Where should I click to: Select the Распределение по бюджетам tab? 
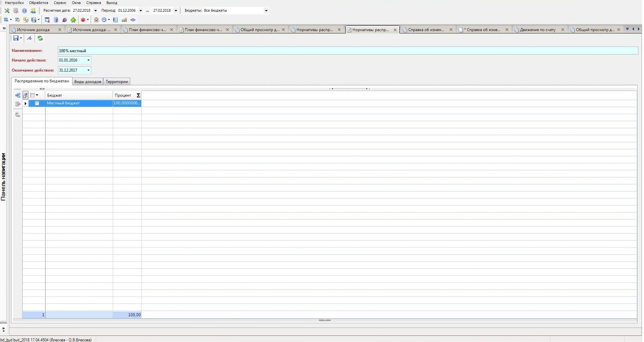[x=42, y=81]
